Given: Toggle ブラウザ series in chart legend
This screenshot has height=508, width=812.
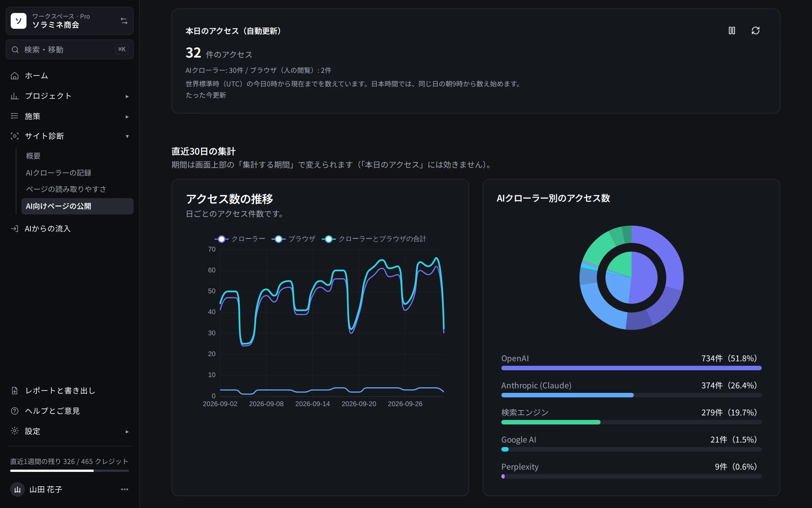Looking at the screenshot, I should tap(293, 239).
